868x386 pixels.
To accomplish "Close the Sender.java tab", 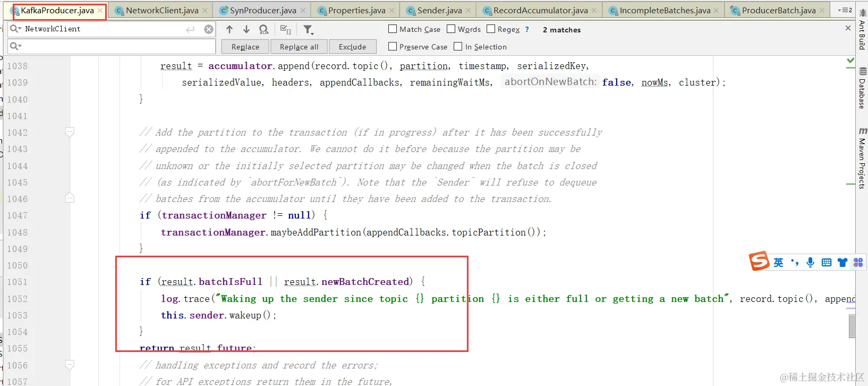I will click(x=468, y=11).
